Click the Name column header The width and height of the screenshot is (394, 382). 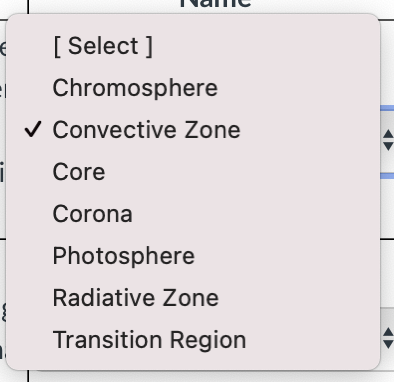point(215,3)
